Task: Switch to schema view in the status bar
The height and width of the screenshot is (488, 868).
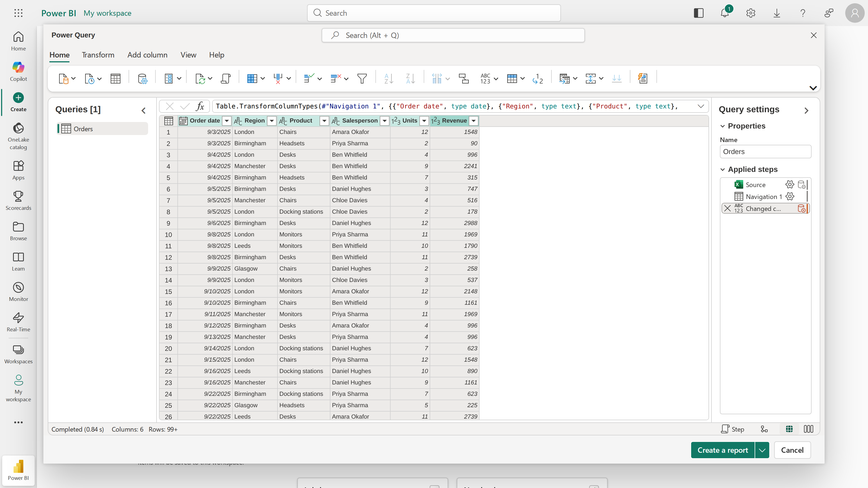Action: (x=808, y=429)
